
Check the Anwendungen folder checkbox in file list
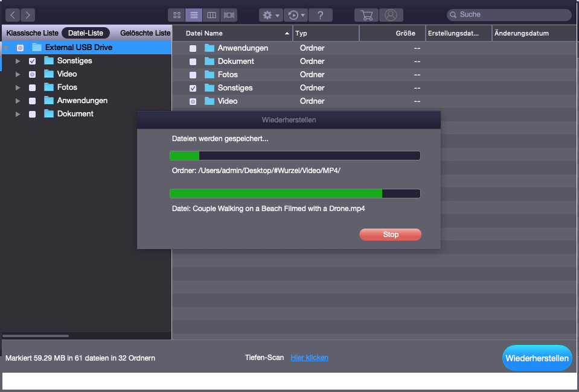click(193, 48)
